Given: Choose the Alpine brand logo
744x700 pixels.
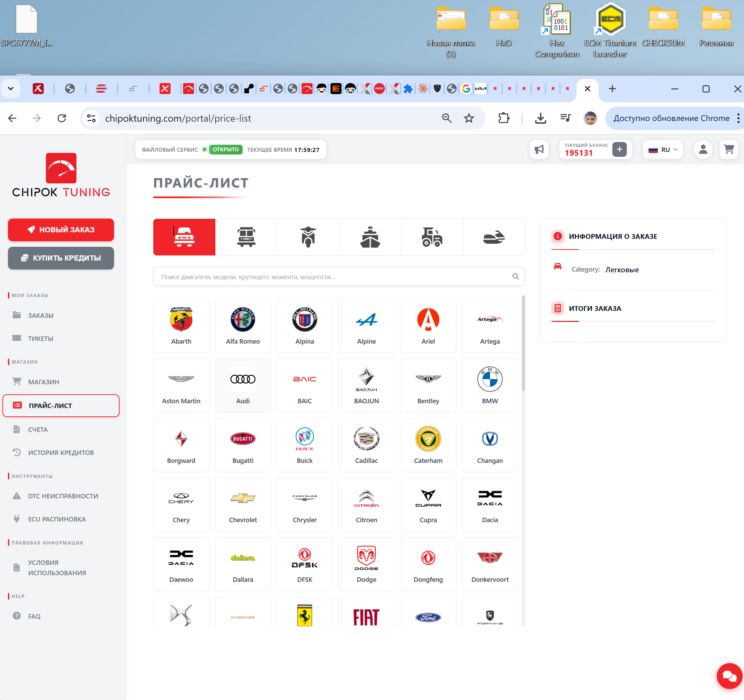Looking at the screenshot, I should coord(366,320).
